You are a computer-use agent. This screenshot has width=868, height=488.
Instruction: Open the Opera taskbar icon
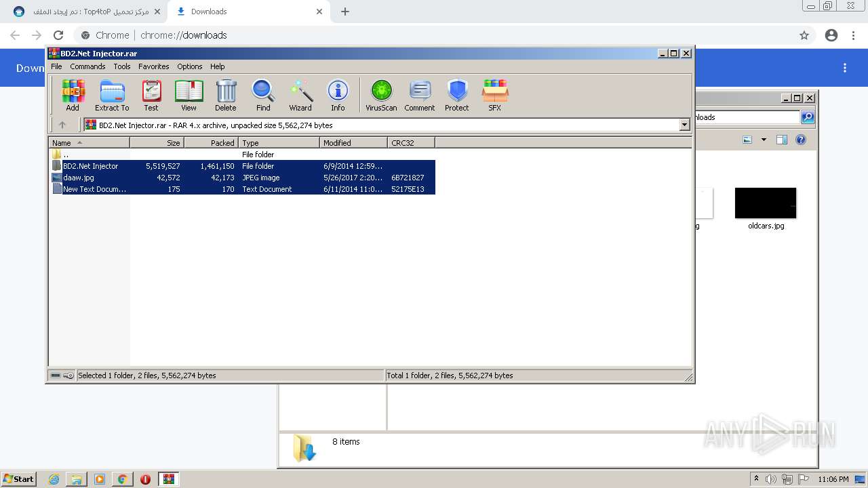[x=145, y=479]
